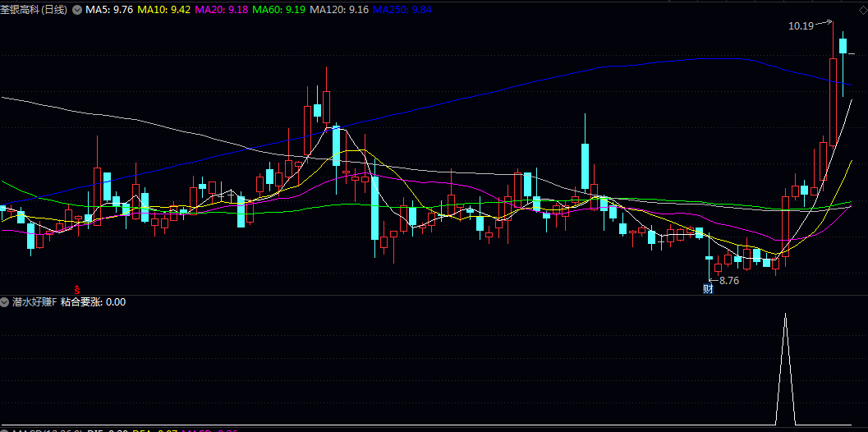Click the 8.76 low price annotation
This screenshot has width=868, height=432.
[728, 281]
